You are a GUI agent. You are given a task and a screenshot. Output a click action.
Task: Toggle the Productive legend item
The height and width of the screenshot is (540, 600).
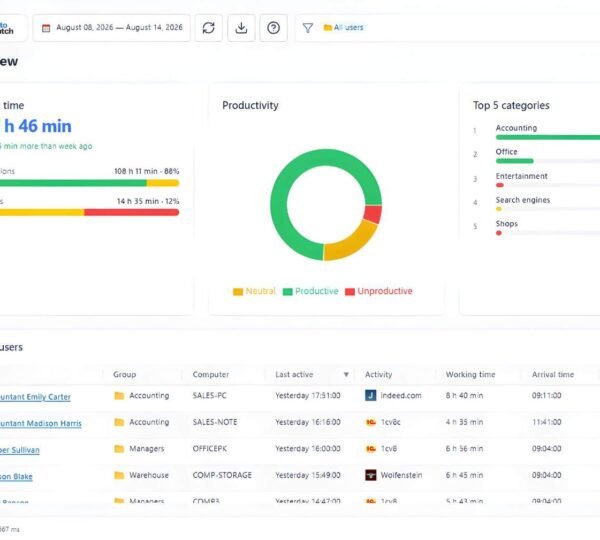click(310, 291)
